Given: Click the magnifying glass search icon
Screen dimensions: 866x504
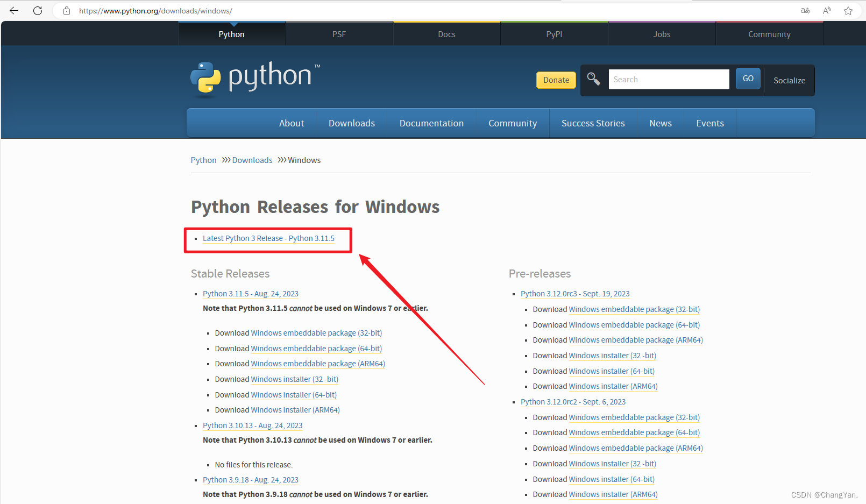Looking at the screenshot, I should [593, 79].
